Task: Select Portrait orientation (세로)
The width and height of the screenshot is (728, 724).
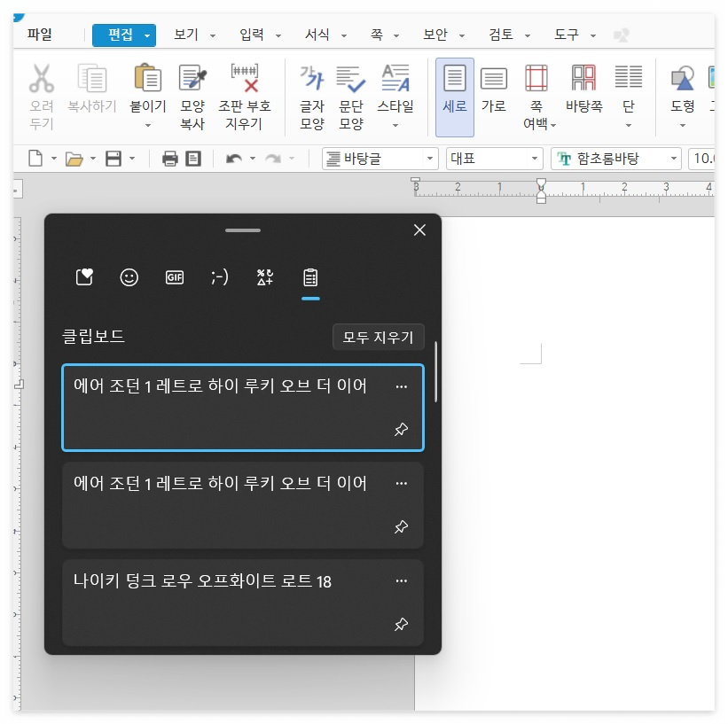Action: [x=455, y=97]
